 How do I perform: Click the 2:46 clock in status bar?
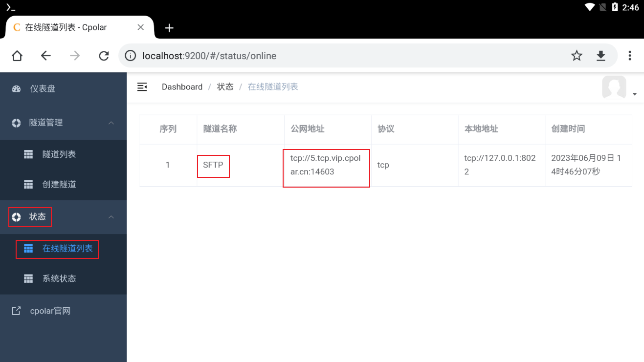[x=631, y=7]
